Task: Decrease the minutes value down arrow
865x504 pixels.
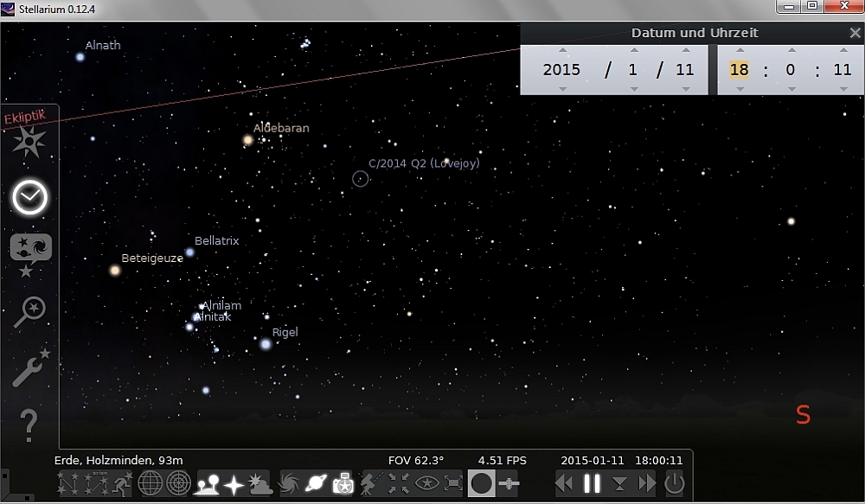Action: click(791, 89)
